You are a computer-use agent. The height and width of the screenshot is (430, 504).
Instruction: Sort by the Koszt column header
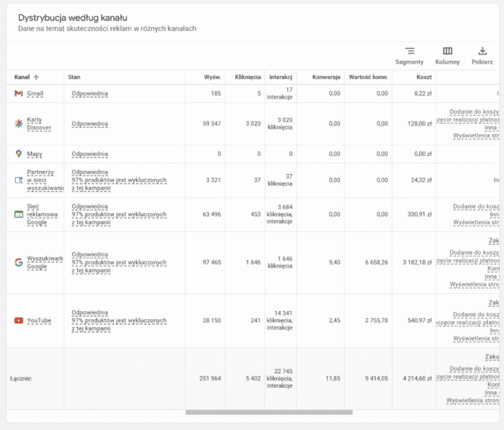tap(423, 77)
